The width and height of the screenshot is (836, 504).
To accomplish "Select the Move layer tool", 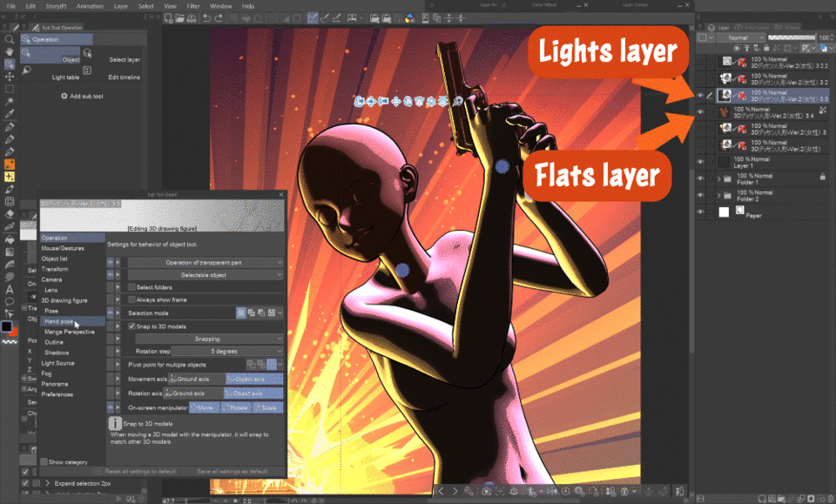I will click(9, 77).
